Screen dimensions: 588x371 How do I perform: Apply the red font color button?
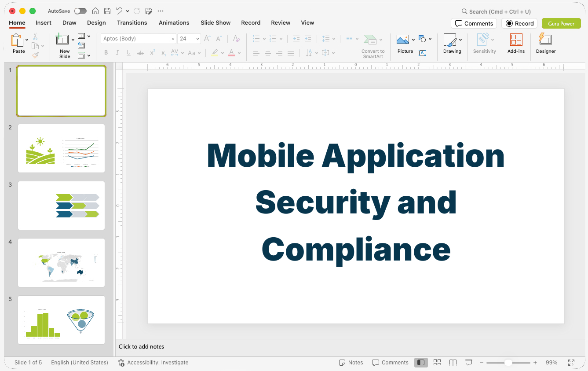pos(232,53)
